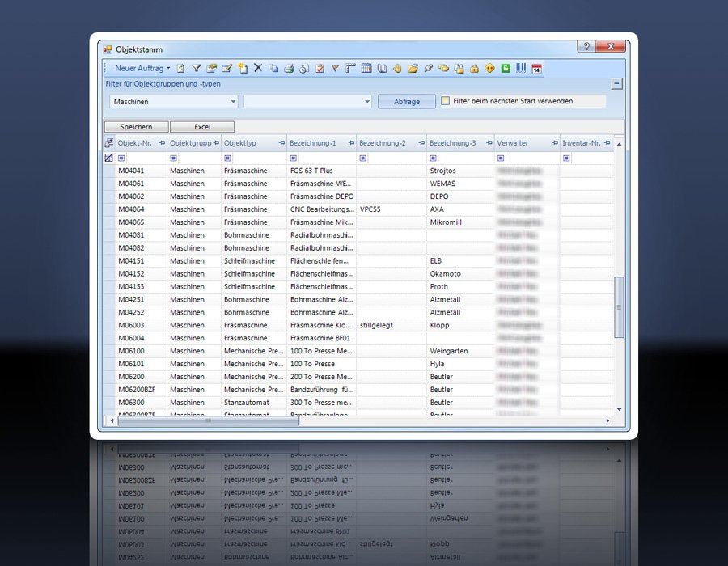Click the vertical scrollbar thumb
Viewport: 728px width, 566px height.
(x=619, y=307)
